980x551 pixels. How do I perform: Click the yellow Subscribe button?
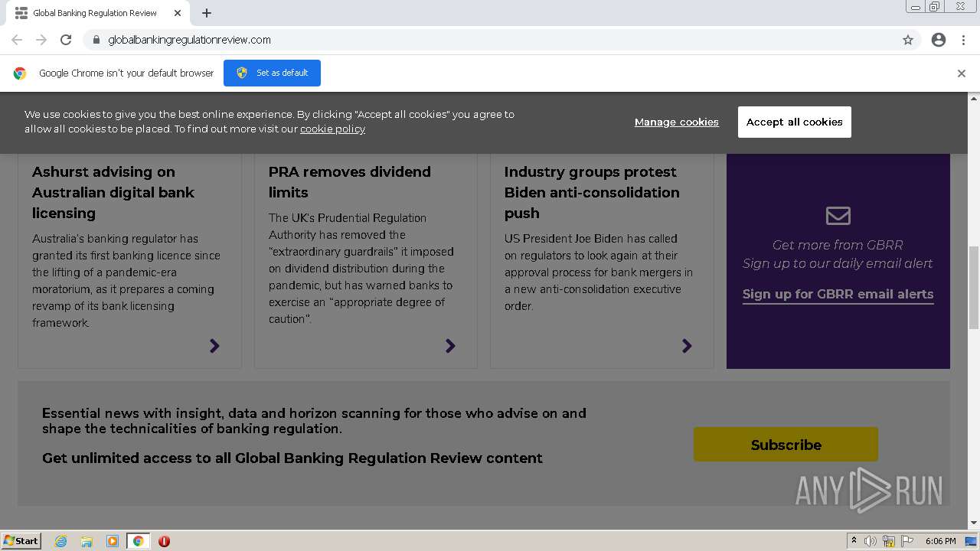coord(786,445)
